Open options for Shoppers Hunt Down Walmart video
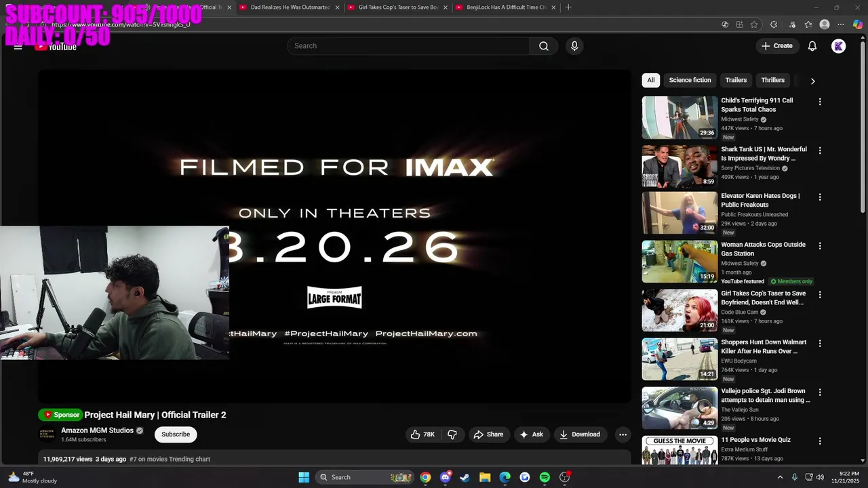 820,344
